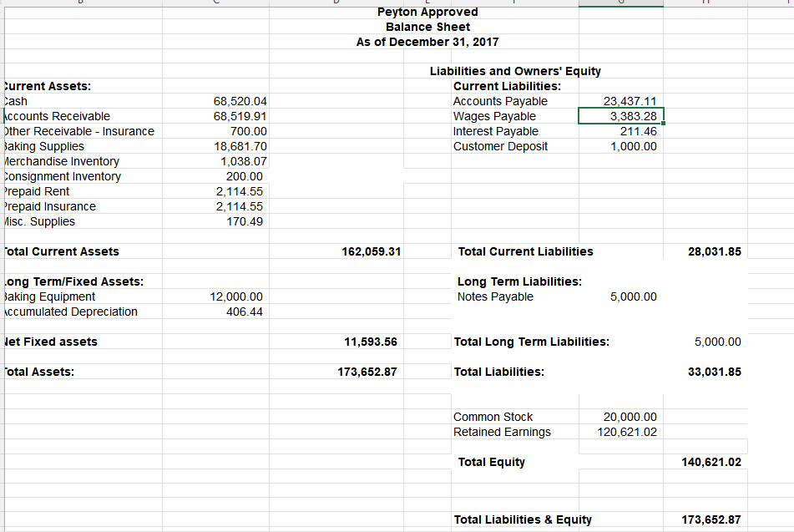Select column header G
This screenshot has width=794, height=532.
pos(620,3)
